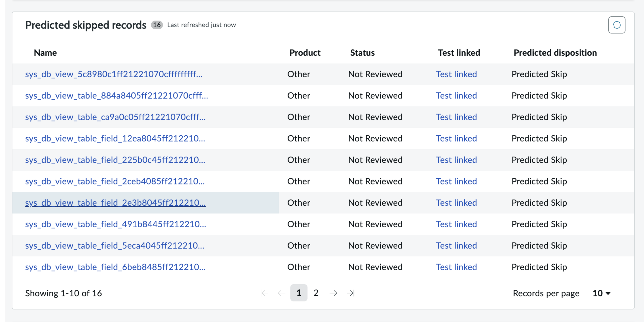Screen dimensions: 644x322
Task: Open record sys_db_view_5c8980c1ff21221070cfffffffff...
Action: (x=114, y=74)
